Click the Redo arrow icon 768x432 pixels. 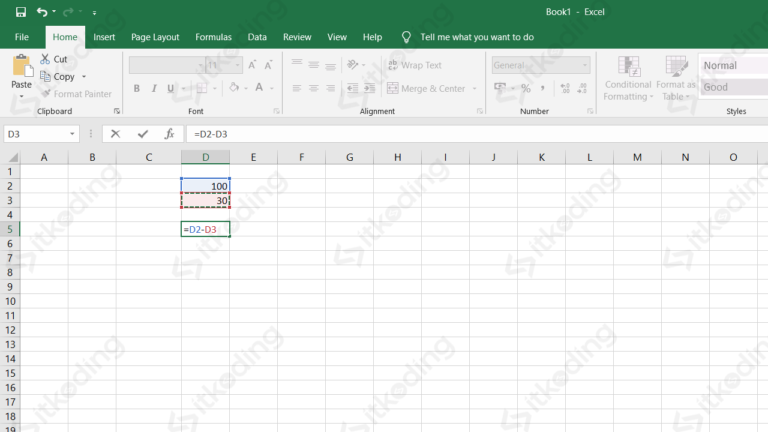[68, 12]
